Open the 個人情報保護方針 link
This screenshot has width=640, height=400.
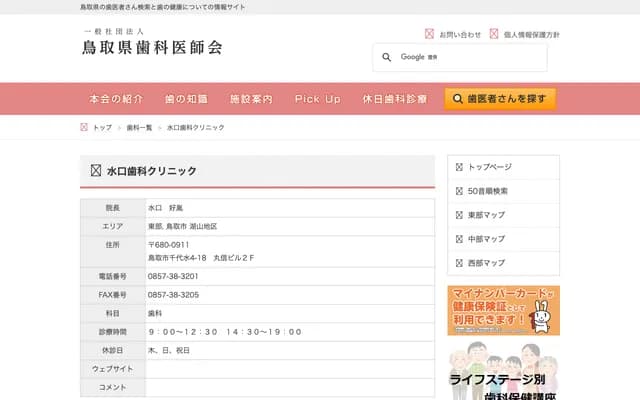(x=531, y=35)
